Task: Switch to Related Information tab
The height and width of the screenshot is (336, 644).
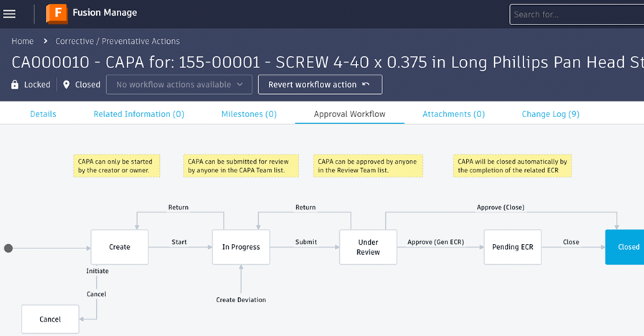Action: point(138,114)
